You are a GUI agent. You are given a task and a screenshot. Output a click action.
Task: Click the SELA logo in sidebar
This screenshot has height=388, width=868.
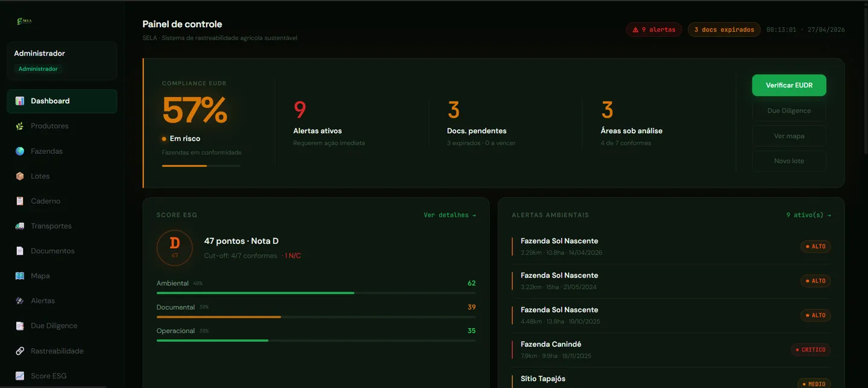click(x=24, y=21)
